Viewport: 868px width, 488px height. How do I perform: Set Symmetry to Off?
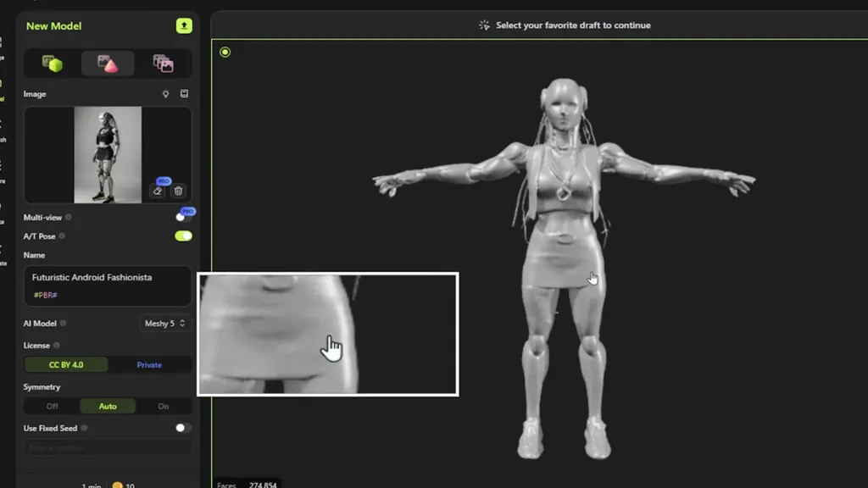pyautogui.click(x=52, y=406)
